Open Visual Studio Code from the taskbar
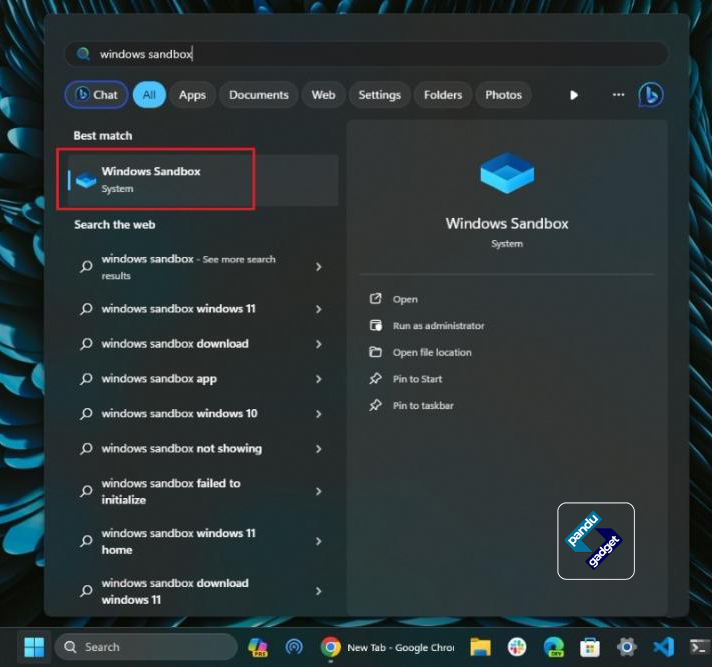712x667 pixels. (x=663, y=647)
